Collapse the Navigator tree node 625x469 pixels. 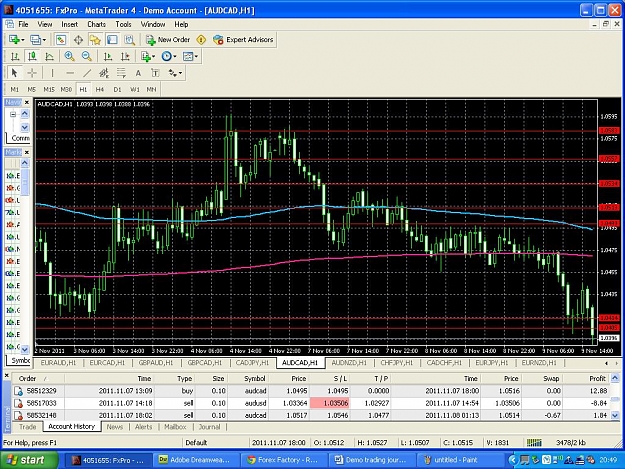pos(13,114)
